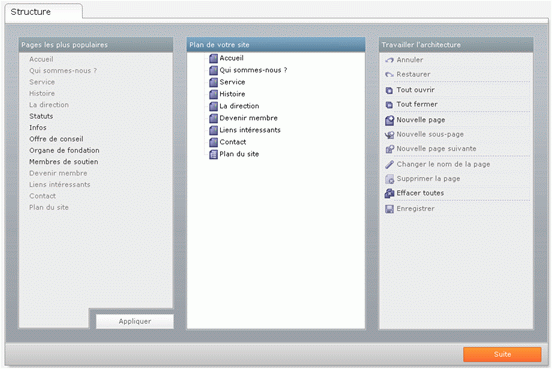552x369 pixels.
Task: Click the Enregistrer floppy disk icon
Action: pyautogui.click(x=389, y=209)
